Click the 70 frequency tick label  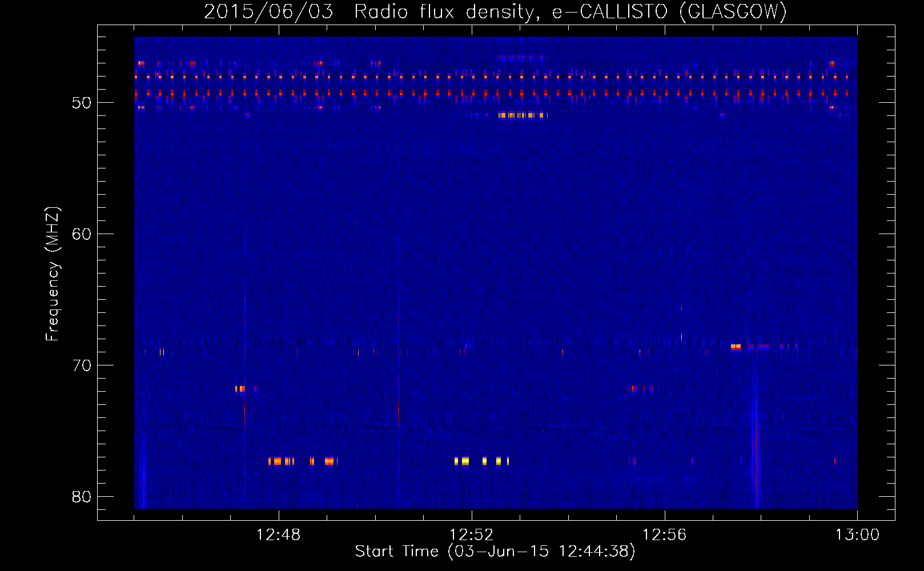[82, 365]
